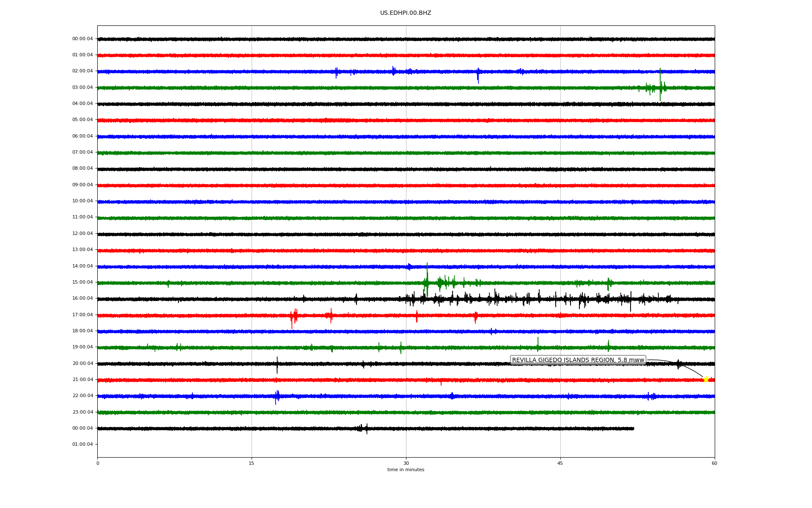Click the 10:00:04 time label
812x508 pixels.
pos(82,201)
